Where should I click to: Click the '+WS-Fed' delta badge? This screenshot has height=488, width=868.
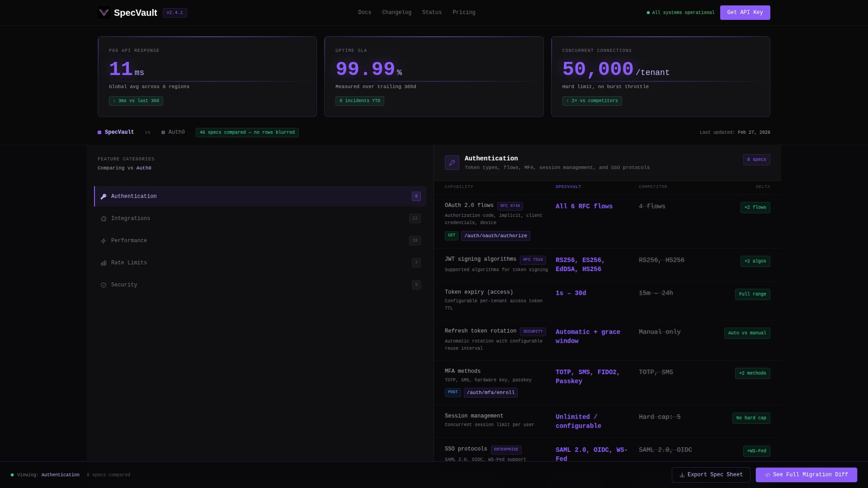point(757,451)
